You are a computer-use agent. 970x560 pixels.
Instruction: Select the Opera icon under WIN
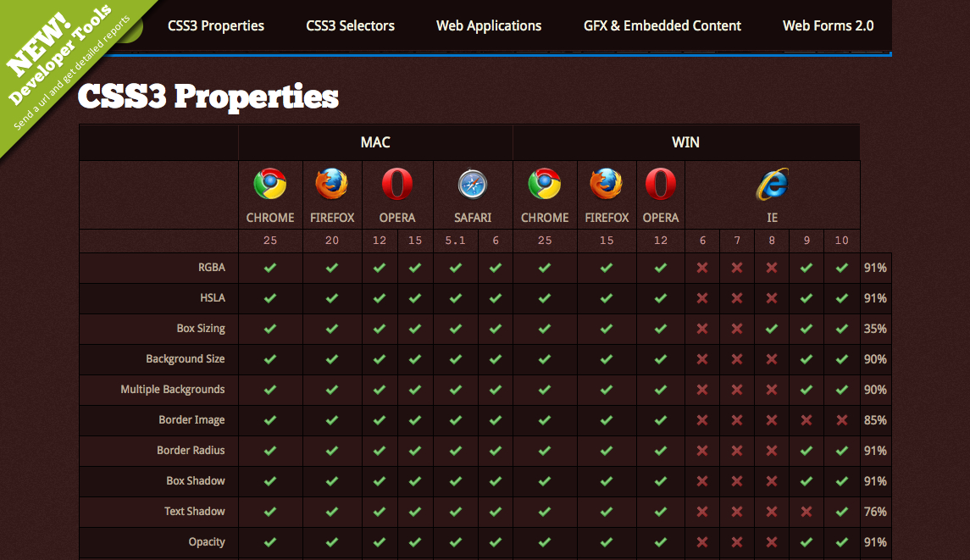(661, 183)
